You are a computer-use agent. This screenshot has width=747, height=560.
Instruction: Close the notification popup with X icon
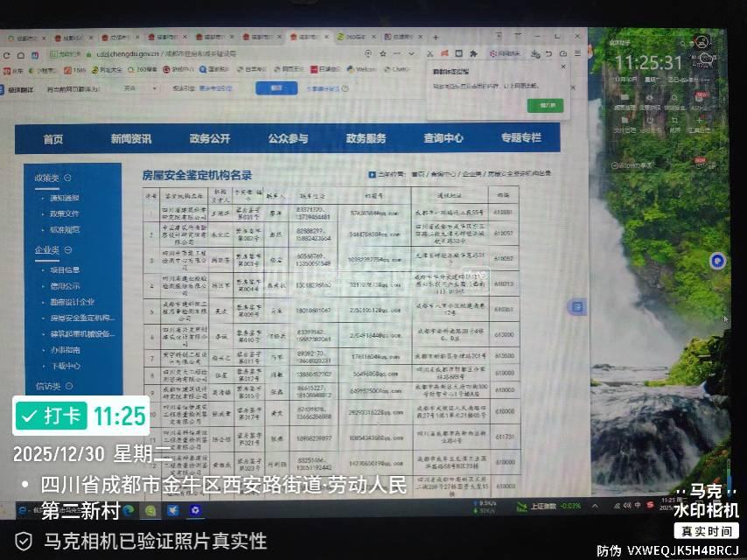(562, 66)
